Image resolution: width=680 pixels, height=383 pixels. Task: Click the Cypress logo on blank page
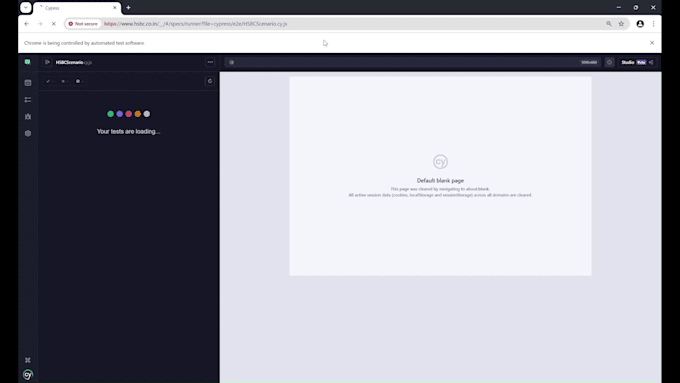440,162
